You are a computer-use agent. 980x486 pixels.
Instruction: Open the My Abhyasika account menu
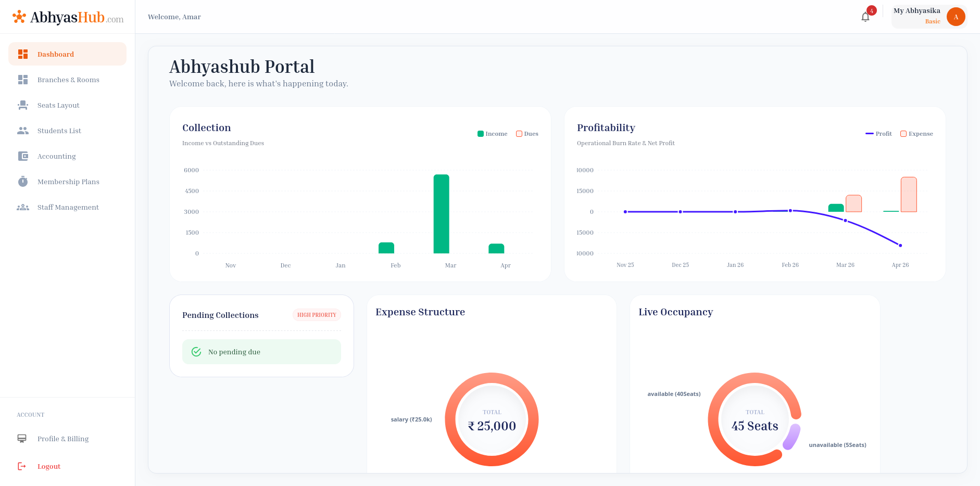point(929,16)
